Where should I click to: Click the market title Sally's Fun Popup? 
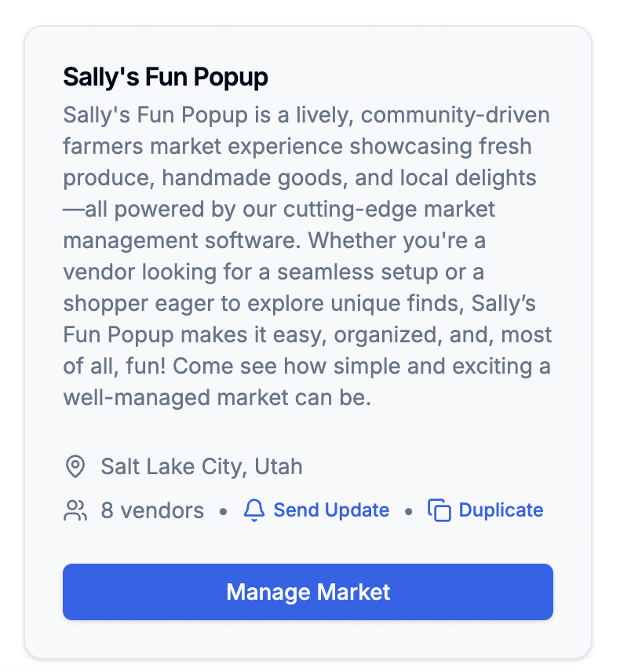point(166,77)
